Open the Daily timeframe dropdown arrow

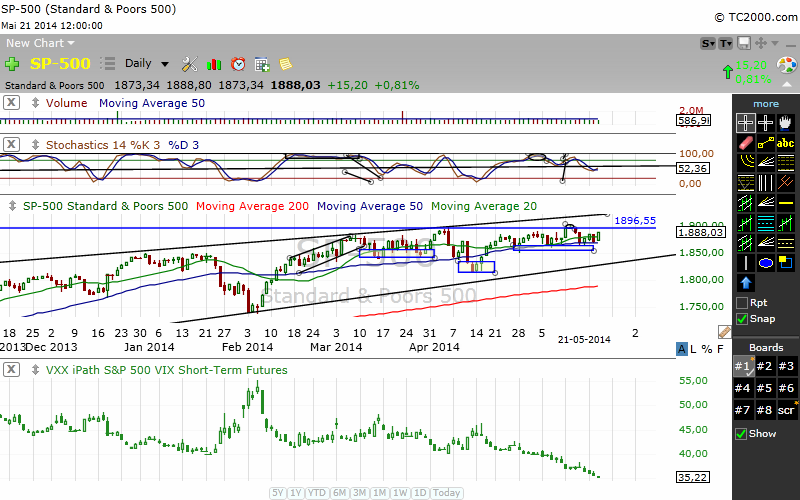[x=165, y=64]
